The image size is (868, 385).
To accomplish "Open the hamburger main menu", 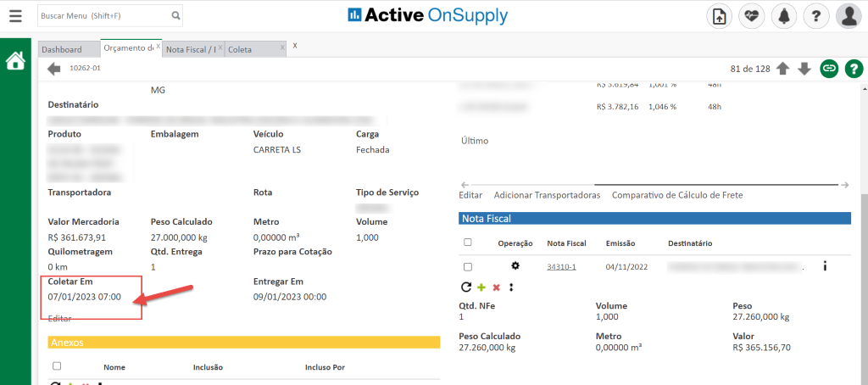I will tap(16, 16).
